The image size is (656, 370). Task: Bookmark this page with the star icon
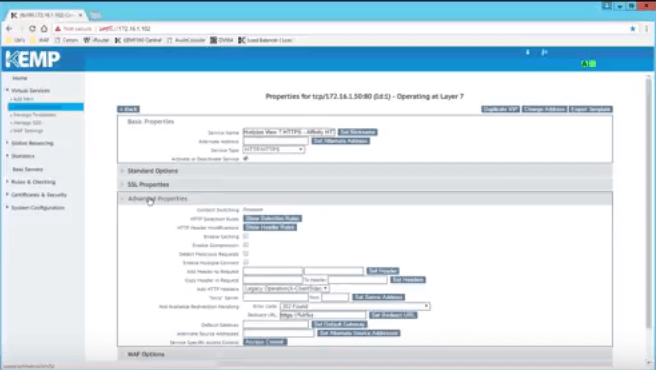[x=633, y=28]
